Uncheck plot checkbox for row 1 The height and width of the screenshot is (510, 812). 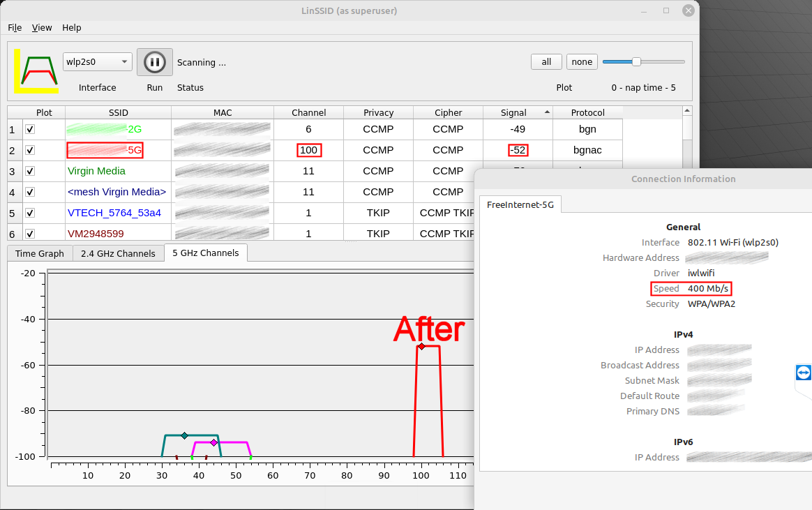tap(30, 129)
